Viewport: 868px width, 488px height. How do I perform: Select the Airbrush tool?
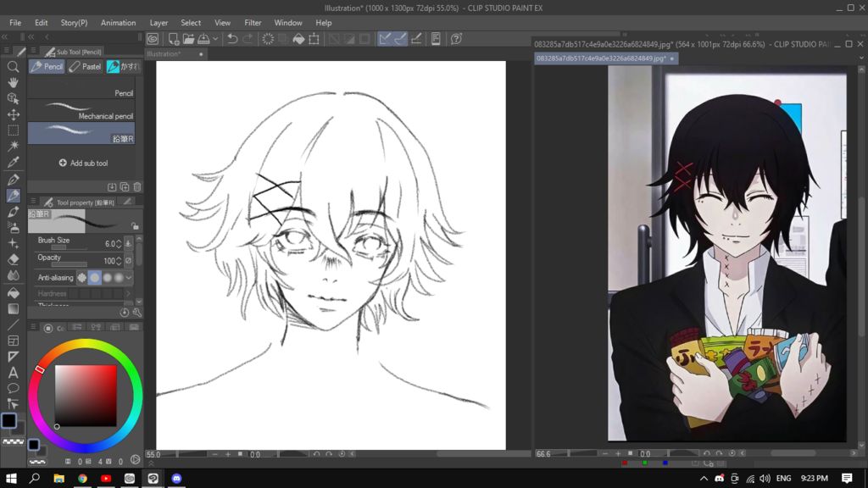13,227
